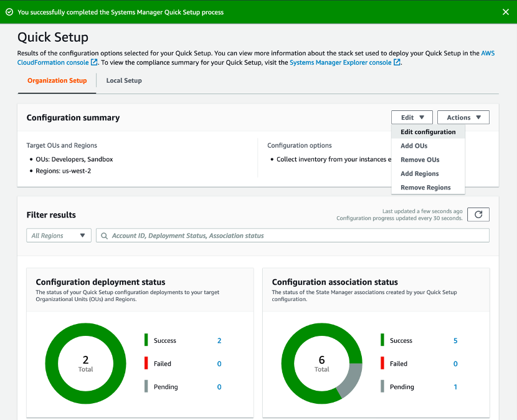
Task: Click the external link icon next to CloudFormation console
Action: tap(93, 62)
